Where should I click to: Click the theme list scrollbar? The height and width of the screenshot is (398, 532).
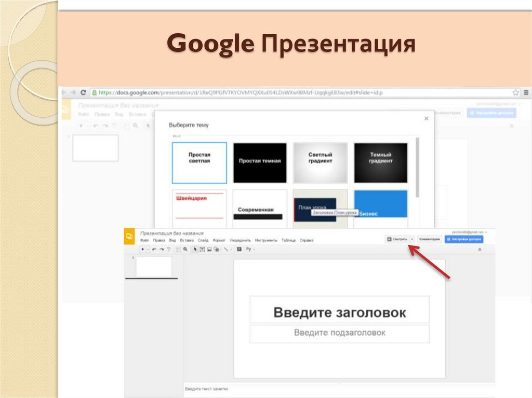click(x=417, y=167)
